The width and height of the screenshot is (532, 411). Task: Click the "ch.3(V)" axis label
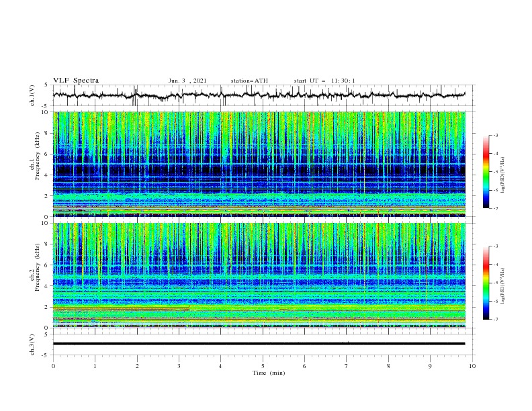click(32, 345)
